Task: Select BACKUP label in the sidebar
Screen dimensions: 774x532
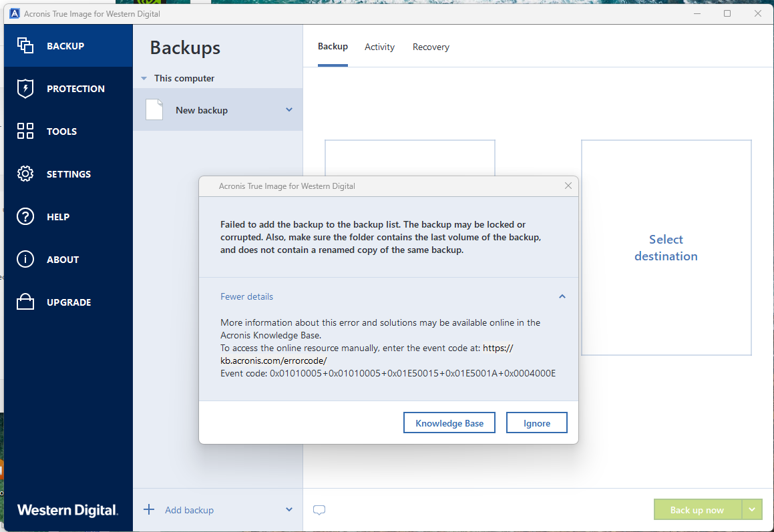Action: [x=65, y=46]
